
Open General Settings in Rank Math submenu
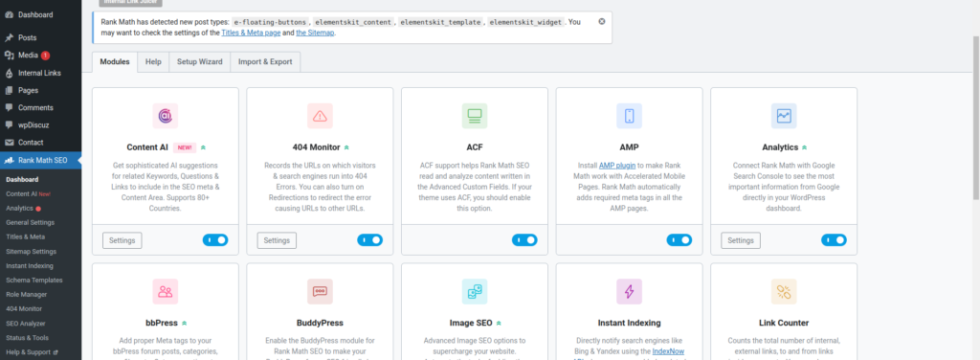(x=30, y=222)
